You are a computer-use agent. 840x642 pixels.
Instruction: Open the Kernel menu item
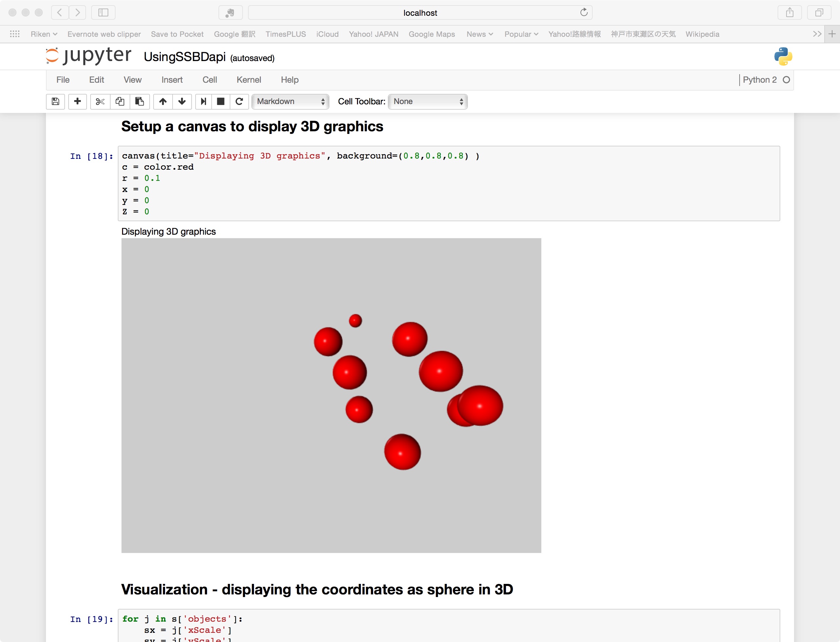[248, 79]
